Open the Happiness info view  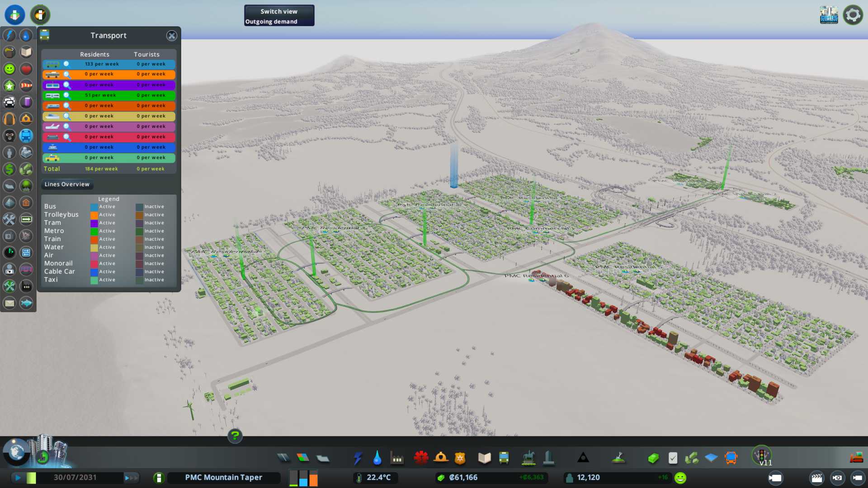pos(9,69)
